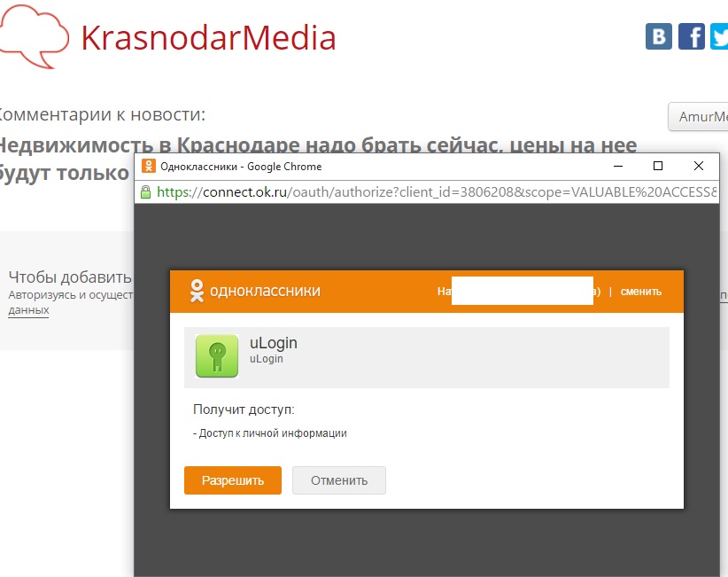Image resolution: width=728 pixels, height=577 pixels.
Task: Open the Twitter social icon
Action: click(719, 36)
